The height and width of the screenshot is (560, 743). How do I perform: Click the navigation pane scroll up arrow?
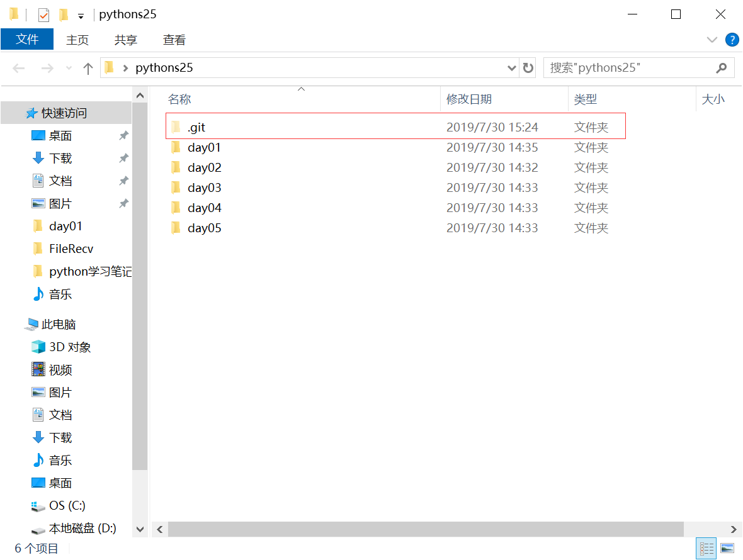140,96
